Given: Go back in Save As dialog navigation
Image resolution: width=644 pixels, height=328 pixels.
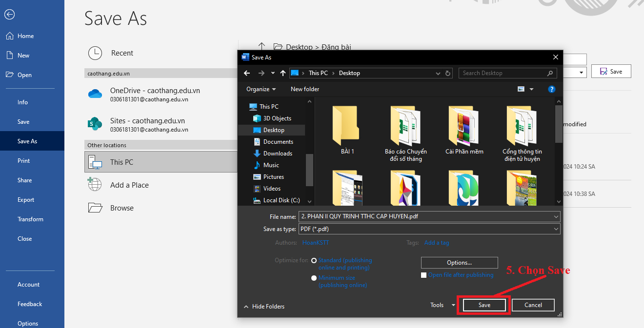Looking at the screenshot, I should (247, 73).
